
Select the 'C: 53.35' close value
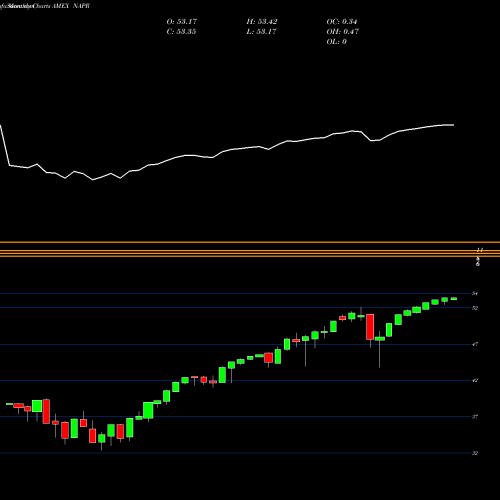[x=181, y=32]
